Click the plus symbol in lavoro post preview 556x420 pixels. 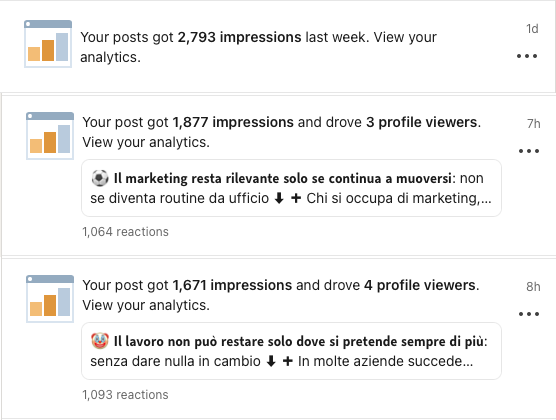click(288, 361)
